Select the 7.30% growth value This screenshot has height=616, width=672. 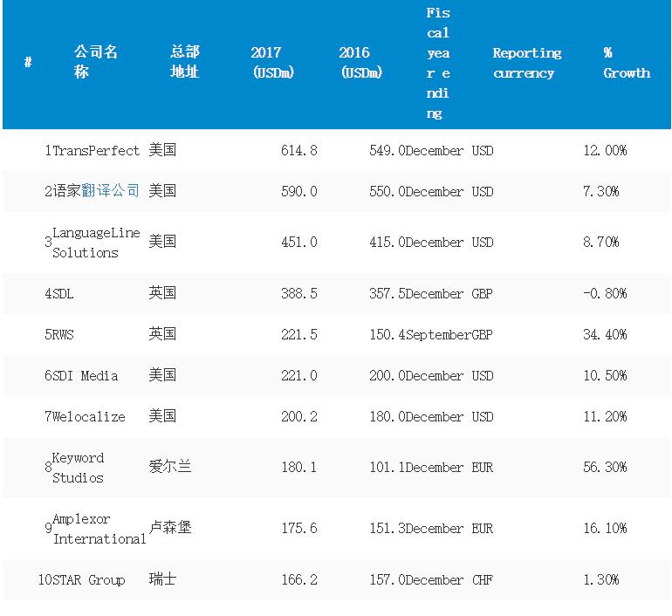[600, 191]
